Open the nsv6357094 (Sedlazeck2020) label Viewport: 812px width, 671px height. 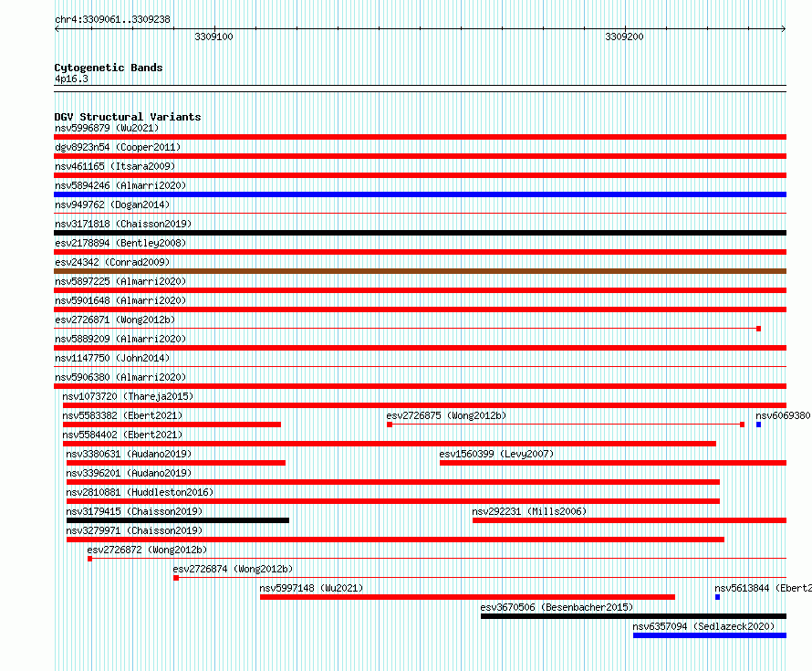(703, 626)
